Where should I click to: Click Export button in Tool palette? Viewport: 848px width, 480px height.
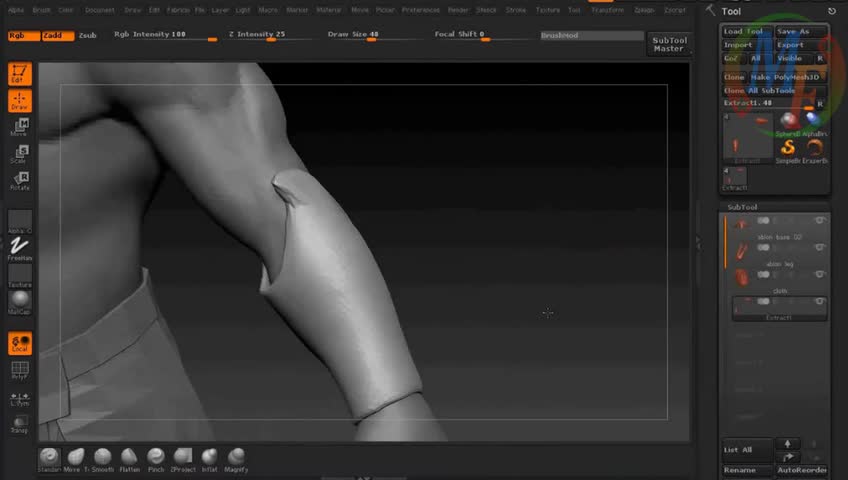pos(801,45)
